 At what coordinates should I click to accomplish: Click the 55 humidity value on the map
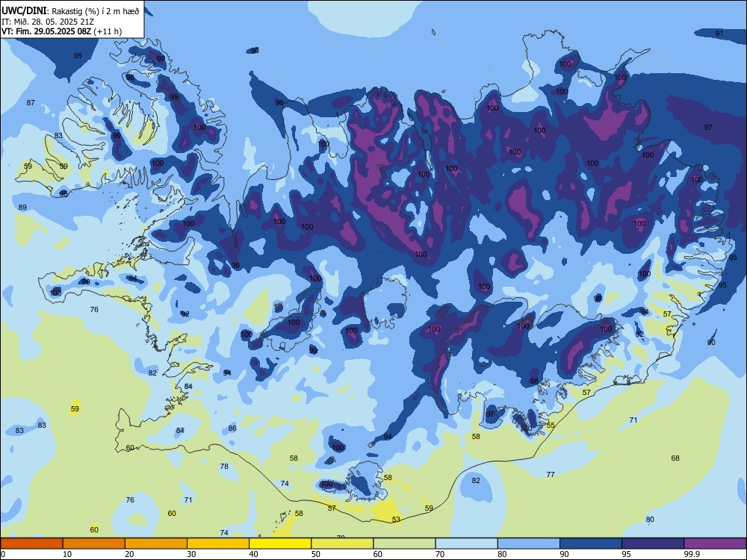pyautogui.click(x=551, y=426)
